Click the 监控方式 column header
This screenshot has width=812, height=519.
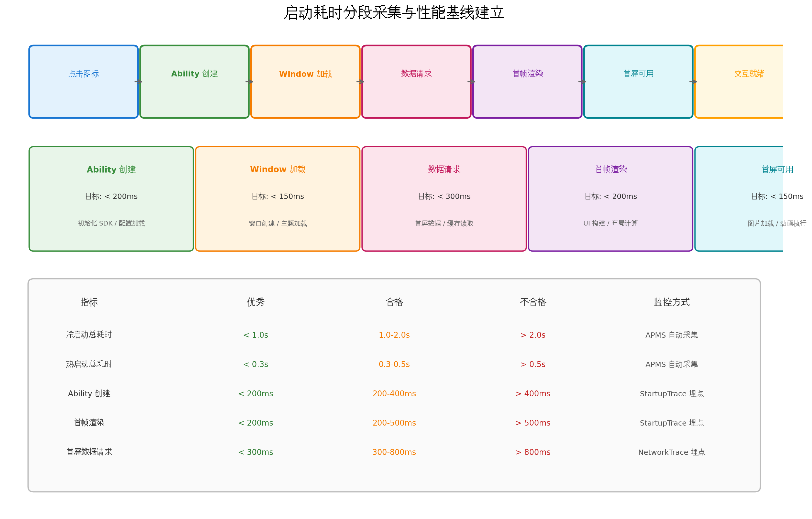point(672,302)
